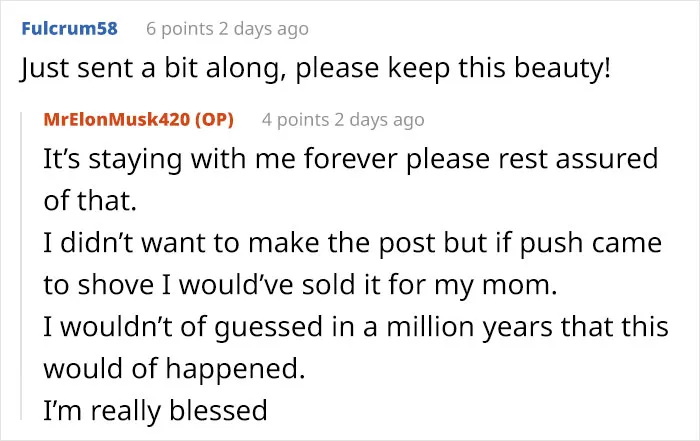Open Fulcrum58's user profile
This screenshot has height=441, width=700.
tap(70, 29)
